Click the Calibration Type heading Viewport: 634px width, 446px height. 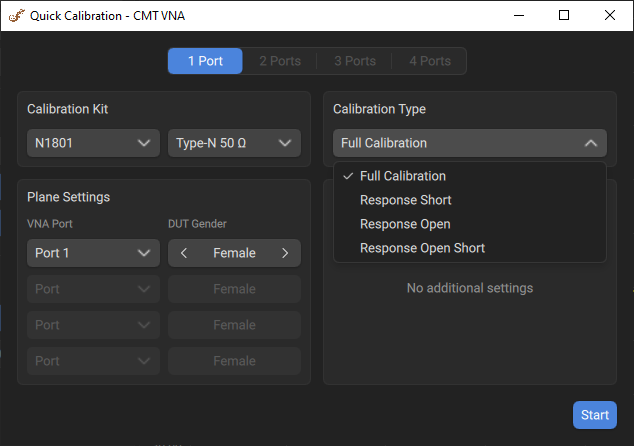[x=379, y=109]
